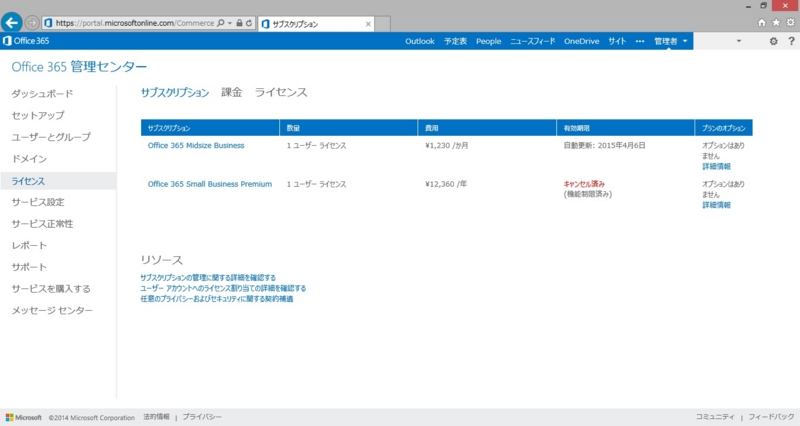Click the favorites star icon
800x426 pixels.
[776, 22]
